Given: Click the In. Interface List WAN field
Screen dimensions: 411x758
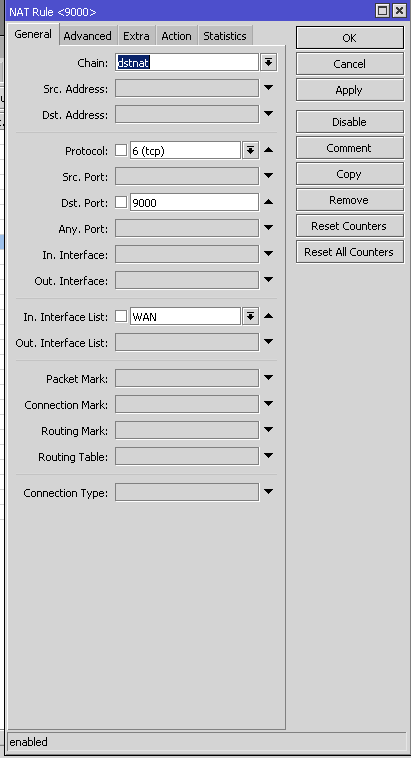Looking at the screenshot, I should click(185, 317).
